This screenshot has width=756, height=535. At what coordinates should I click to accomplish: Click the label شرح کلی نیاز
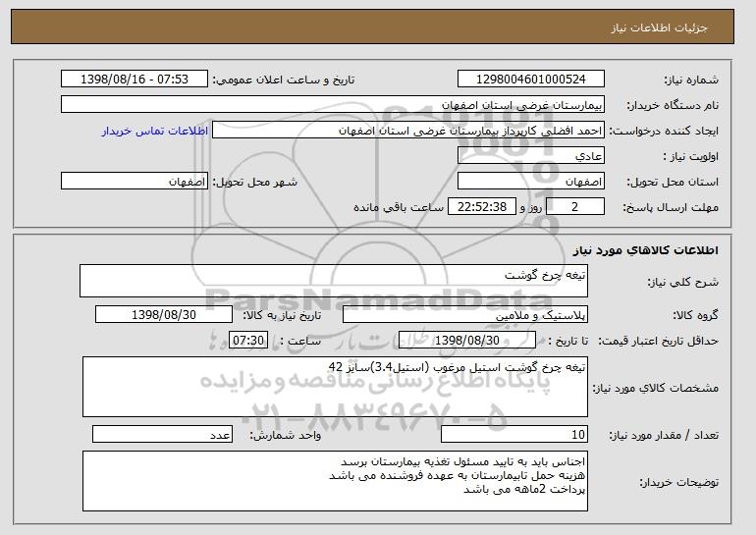(x=682, y=282)
